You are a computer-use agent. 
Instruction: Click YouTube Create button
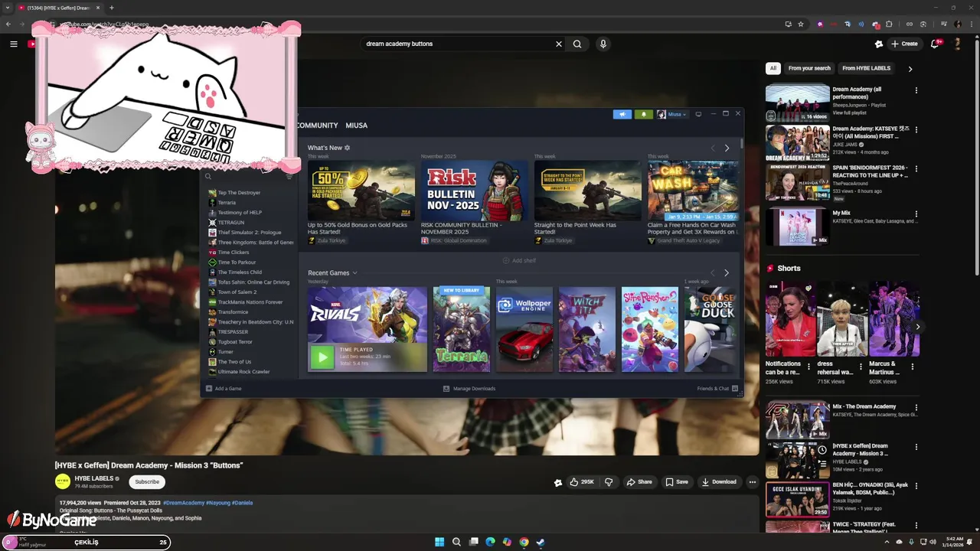[904, 44]
